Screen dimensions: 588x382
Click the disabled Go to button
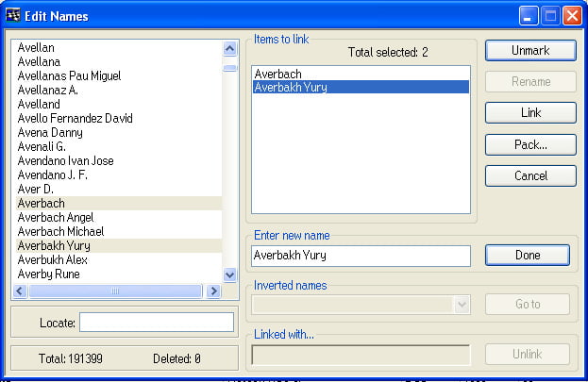528,304
